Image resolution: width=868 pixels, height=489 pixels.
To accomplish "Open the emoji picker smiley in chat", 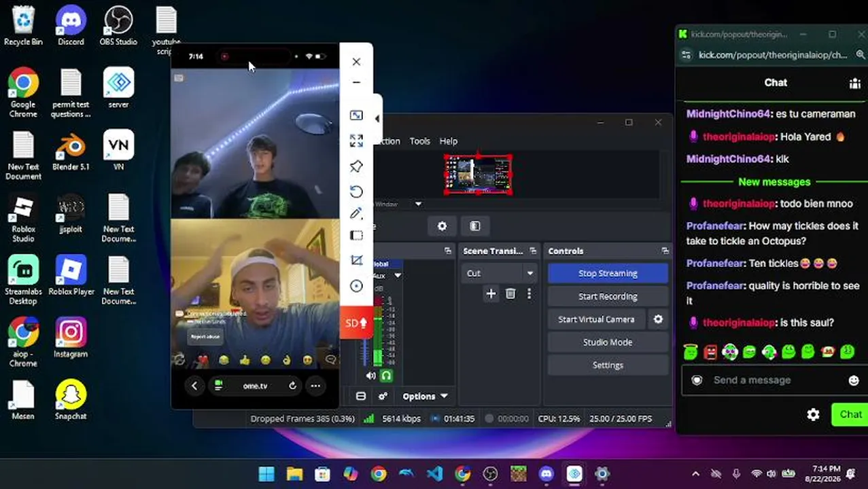I will (854, 380).
